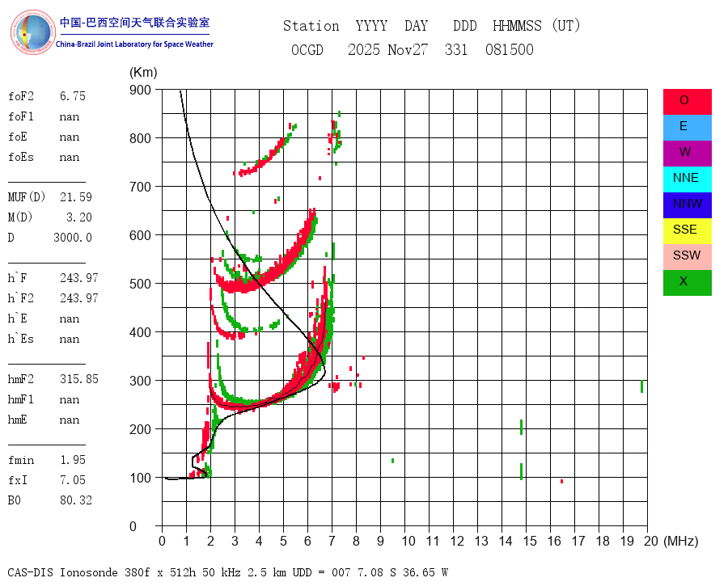Select the purple W legend swatch

coord(687,153)
